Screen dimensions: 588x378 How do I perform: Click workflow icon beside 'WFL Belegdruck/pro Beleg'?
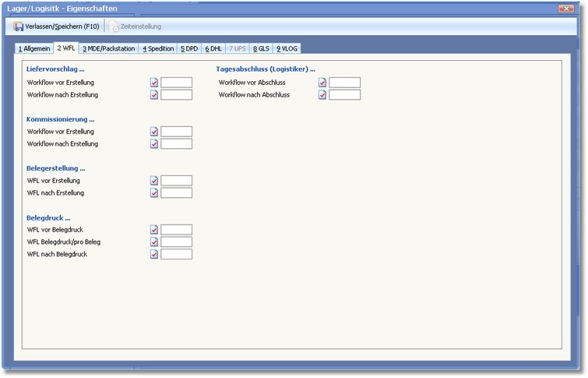coord(154,242)
